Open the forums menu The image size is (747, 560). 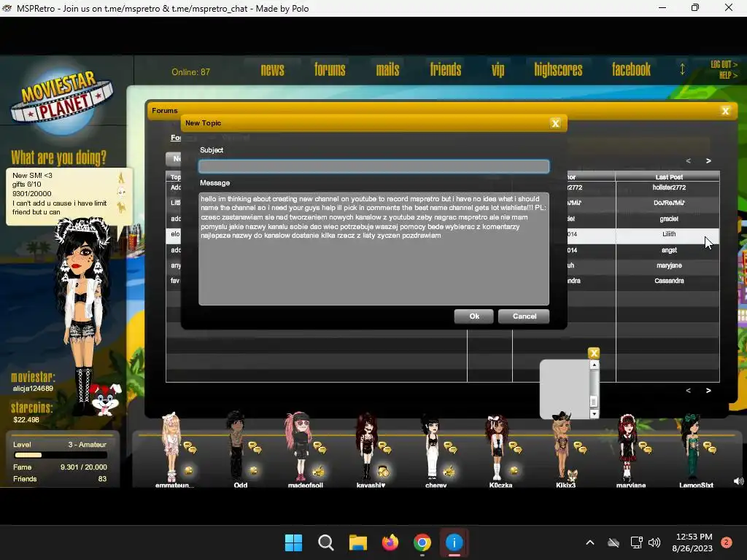(330, 70)
